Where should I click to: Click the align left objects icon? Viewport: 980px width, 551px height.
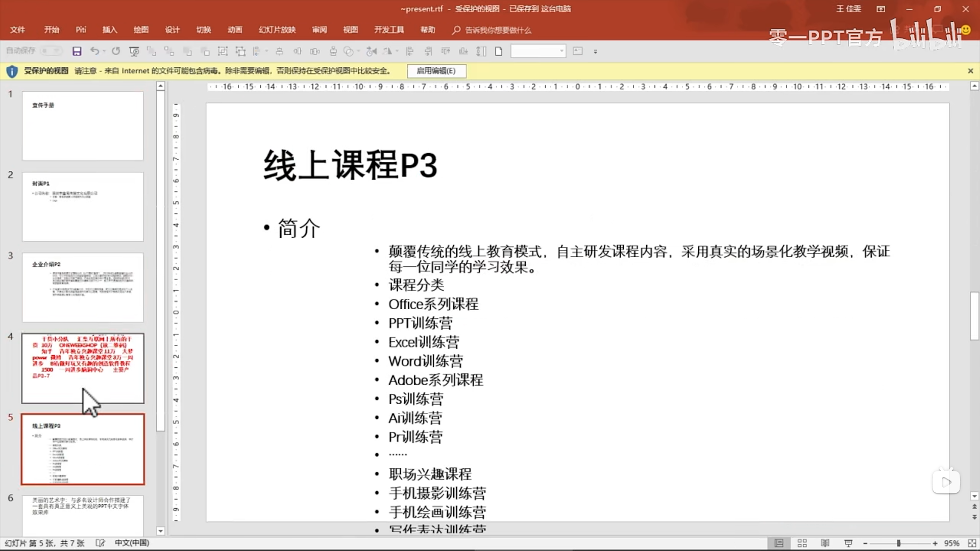click(409, 51)
